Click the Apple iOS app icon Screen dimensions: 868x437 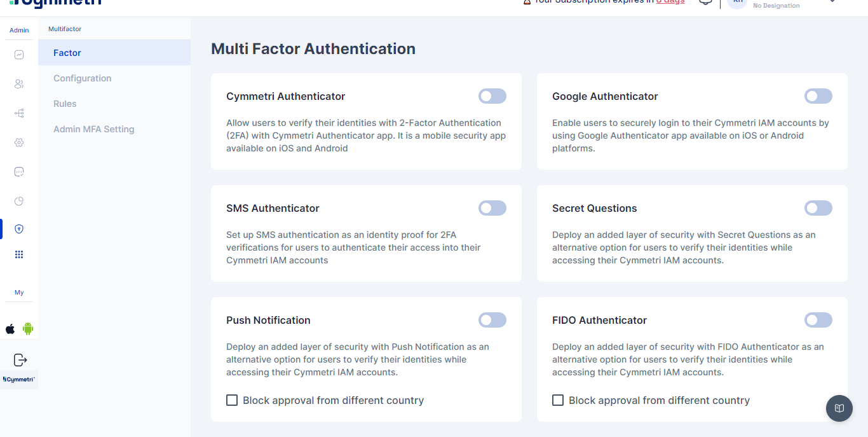click(10, 329)
